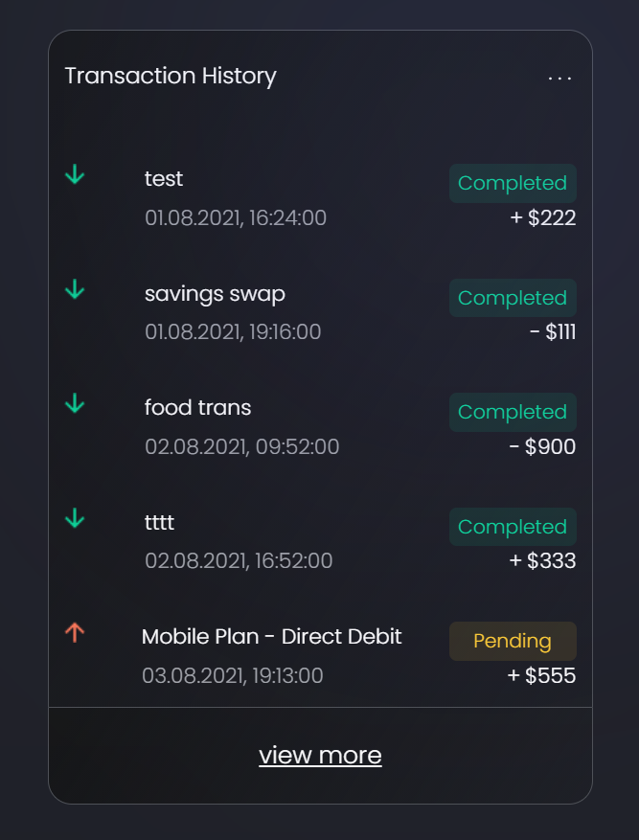Image resolution: width=639 pixels, height=840 pixels.
Task: Click the orange arrow beside Mobile Plan
Action: pyautogui.click(x=75, y=632)
